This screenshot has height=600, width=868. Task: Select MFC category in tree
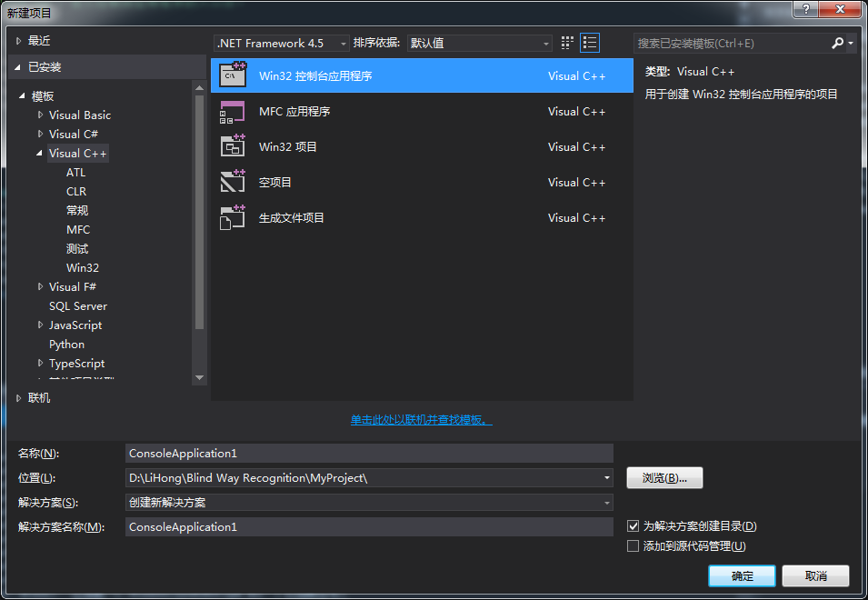78,230
